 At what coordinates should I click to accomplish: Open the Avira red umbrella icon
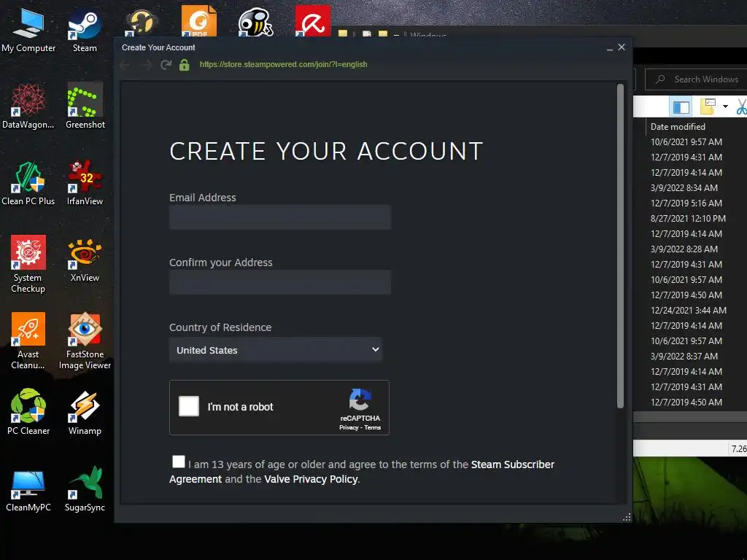pos(312,20)
